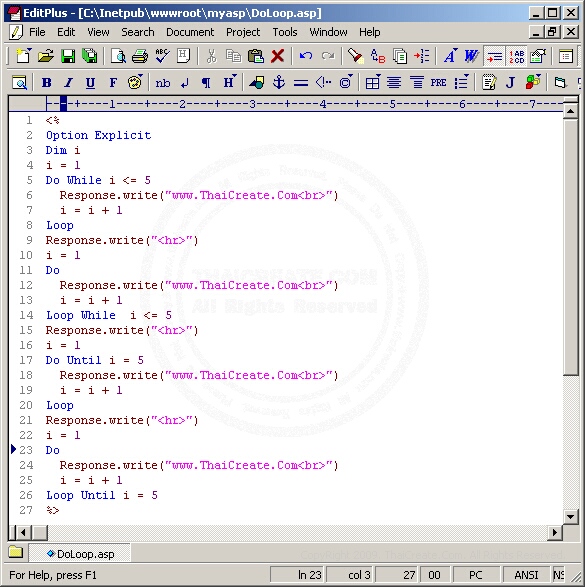This screenshot has width=585, height=587.
Task: Open the Edit menu
Action: tap(66, 32)
